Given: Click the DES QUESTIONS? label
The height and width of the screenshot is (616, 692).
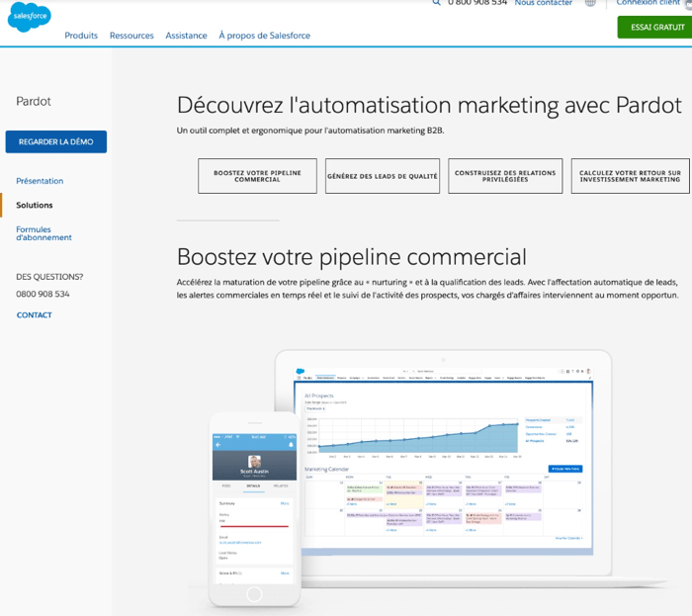Looking at the screenshot, I should point(49,277).
